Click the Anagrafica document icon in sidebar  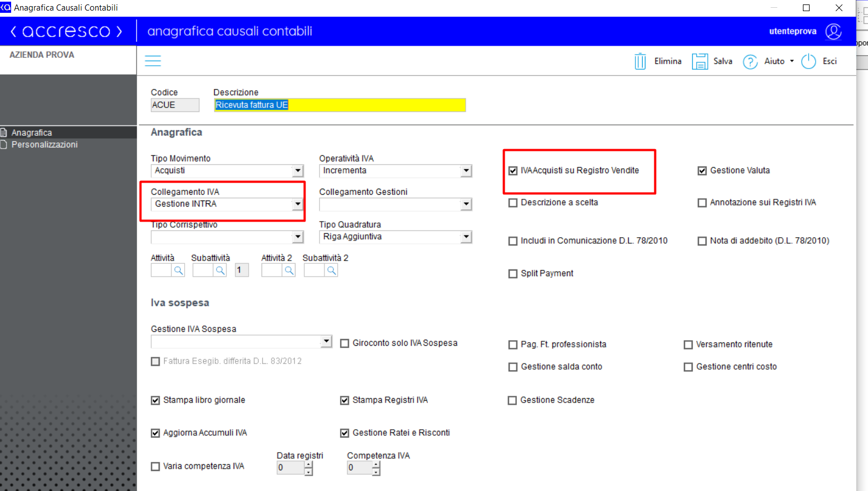[3, 132]
